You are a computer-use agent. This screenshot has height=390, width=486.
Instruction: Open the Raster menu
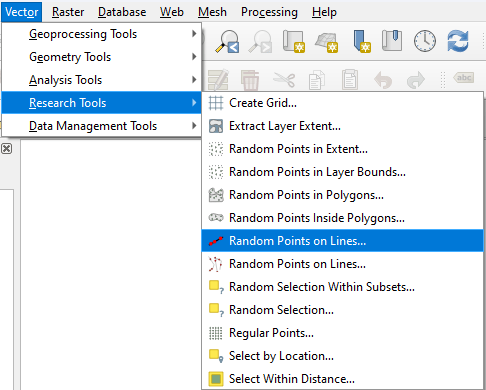point(68,12)
